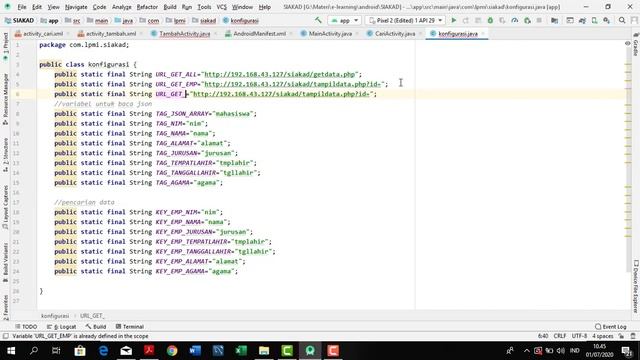Run the app with green play button
640x360 pixels.
click(453, 20)
